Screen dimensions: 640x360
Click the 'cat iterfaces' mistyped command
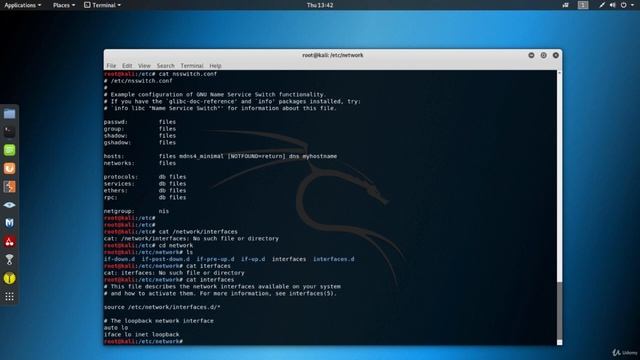208,266
